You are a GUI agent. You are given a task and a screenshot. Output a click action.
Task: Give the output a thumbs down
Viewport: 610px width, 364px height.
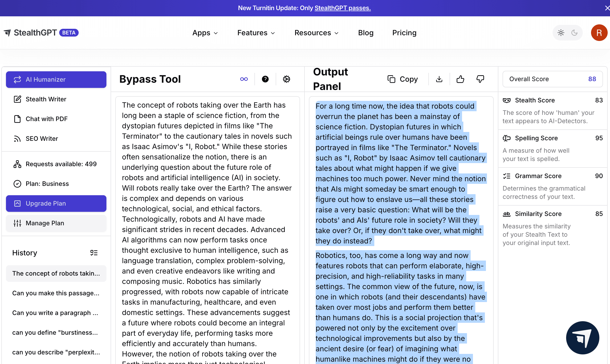(x=480, y=79)
